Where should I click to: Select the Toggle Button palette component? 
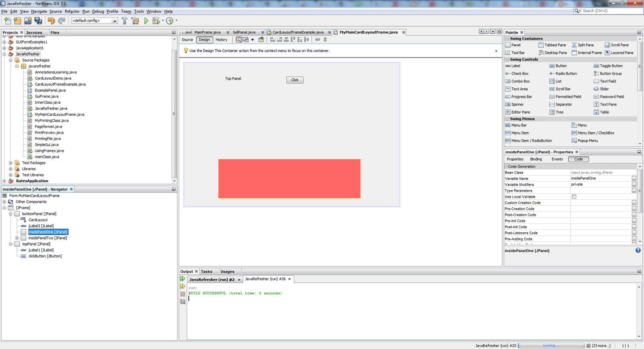(x=608, y=66)
